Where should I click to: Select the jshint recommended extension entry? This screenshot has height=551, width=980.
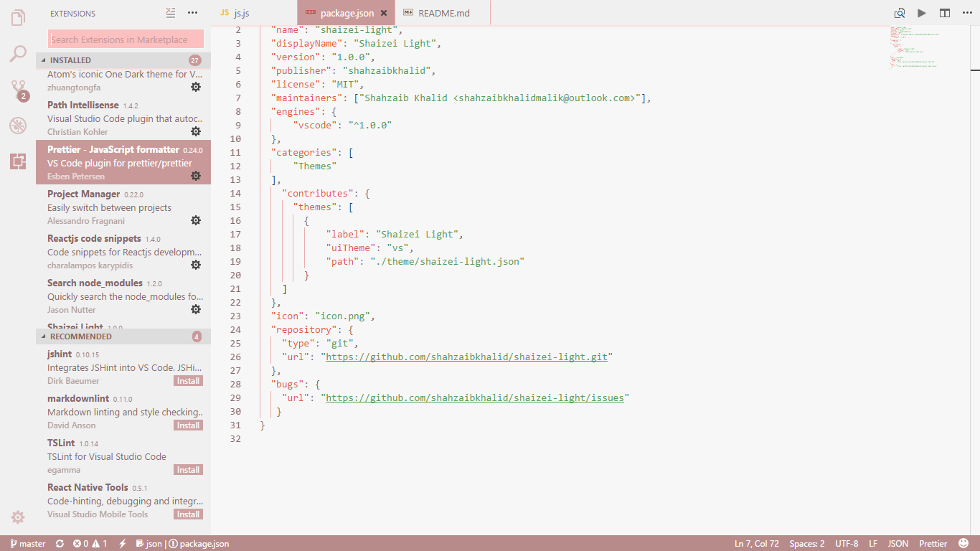tap(123, 367)
